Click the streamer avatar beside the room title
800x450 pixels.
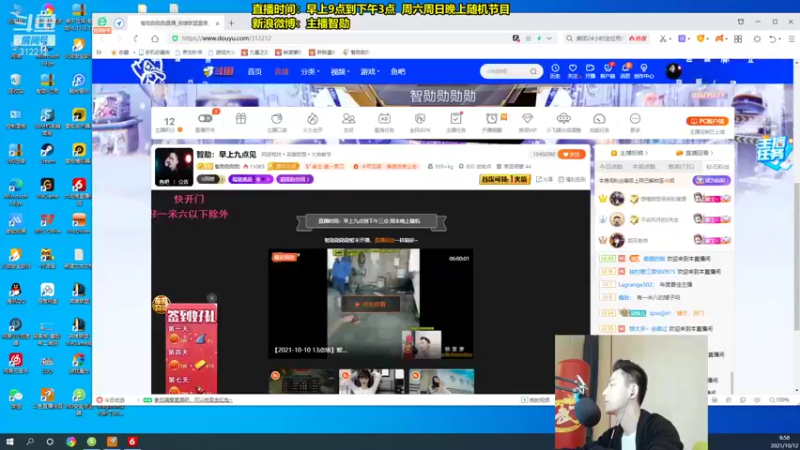pos(174,167)
